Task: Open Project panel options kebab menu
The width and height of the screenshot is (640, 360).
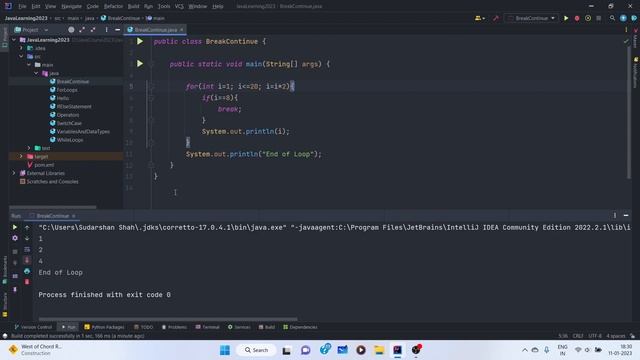Action: click(107, 30)
